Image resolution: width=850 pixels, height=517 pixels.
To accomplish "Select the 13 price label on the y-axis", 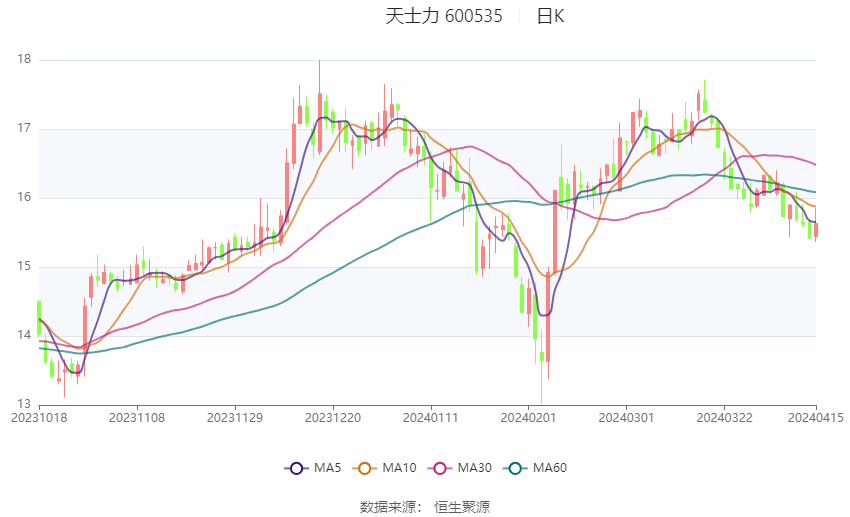I will pos(24,404).
